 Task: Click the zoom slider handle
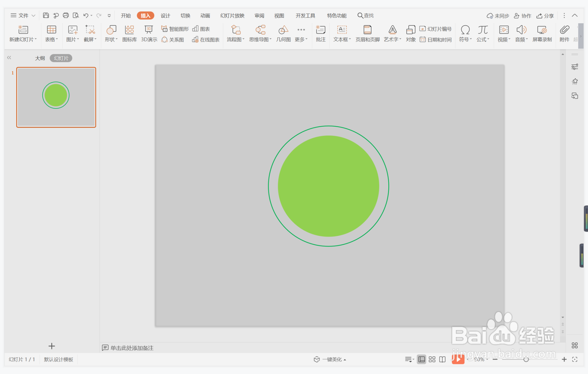[526, 359]
